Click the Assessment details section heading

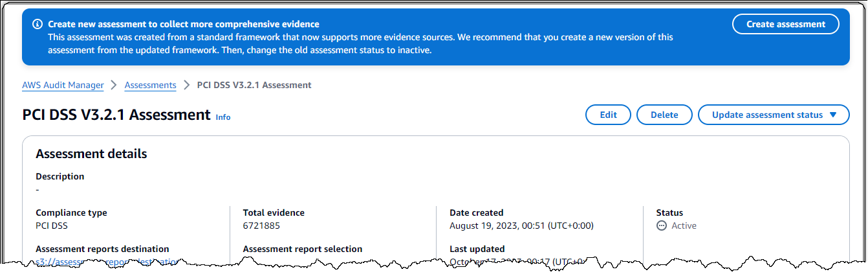[x=91, y=154]
